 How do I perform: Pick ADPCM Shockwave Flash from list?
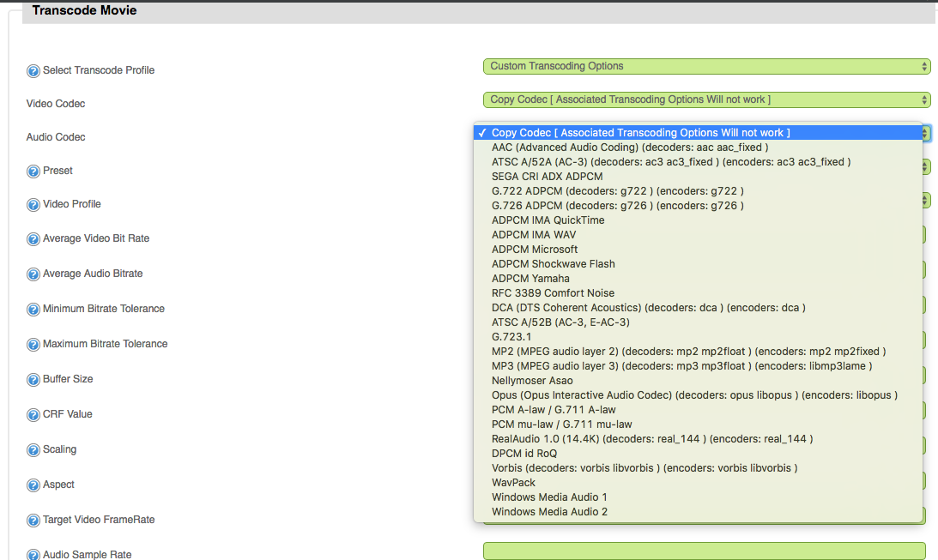click(x=698, y=264)
